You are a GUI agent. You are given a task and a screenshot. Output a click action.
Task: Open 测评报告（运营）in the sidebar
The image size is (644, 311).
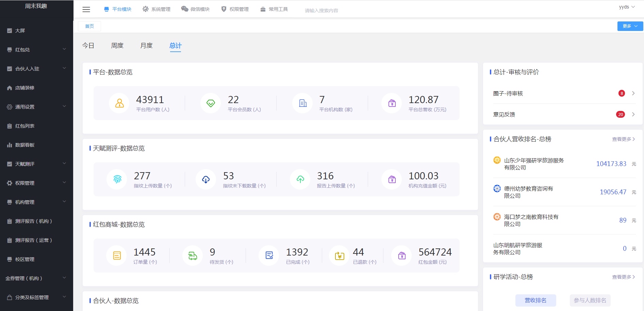(x=36, y=240)
